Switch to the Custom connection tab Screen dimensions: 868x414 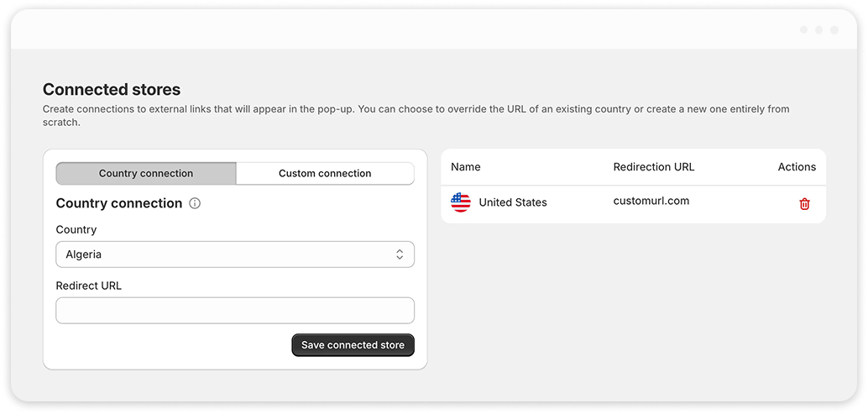pyautogui.click(x=325, y=173)
